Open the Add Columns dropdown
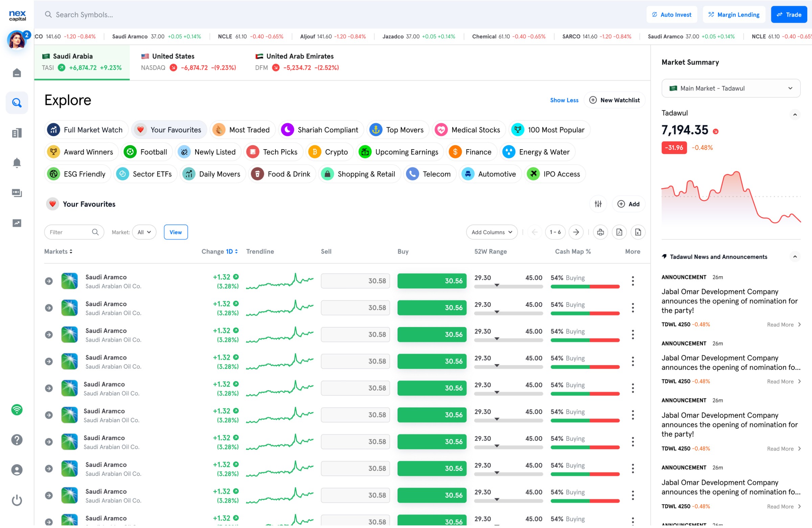The image size is (812, 528). click(492, 233)
